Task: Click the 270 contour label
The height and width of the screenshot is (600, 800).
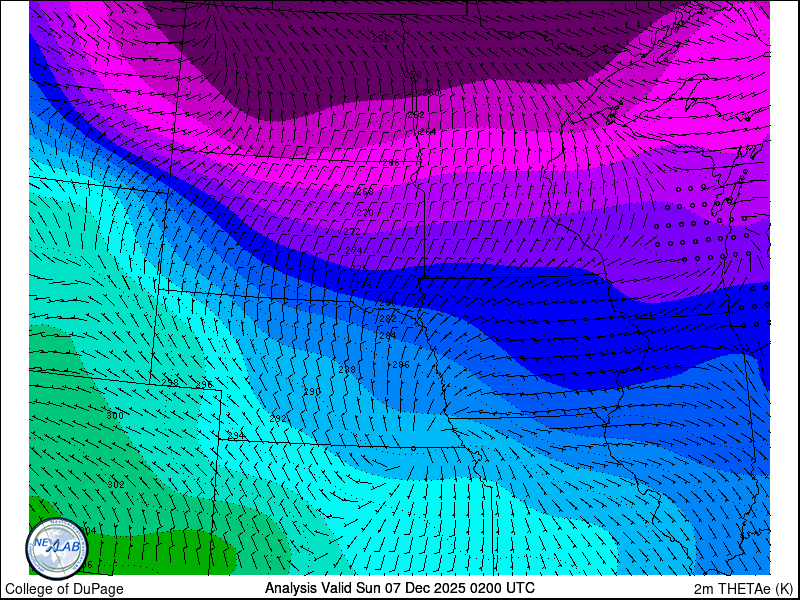Action: point(365,212)
